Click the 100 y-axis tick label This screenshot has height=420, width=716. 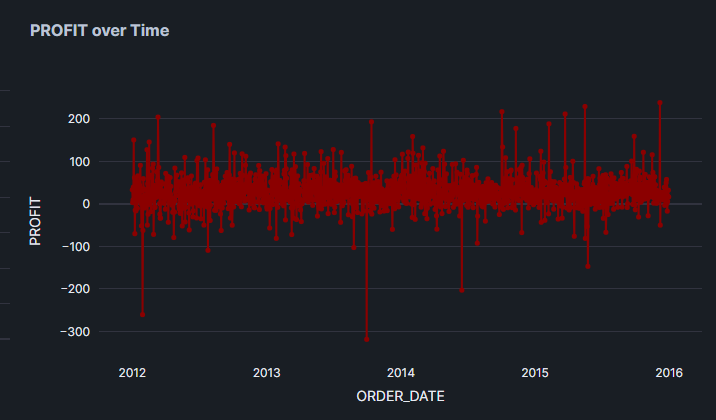(80, 162)
